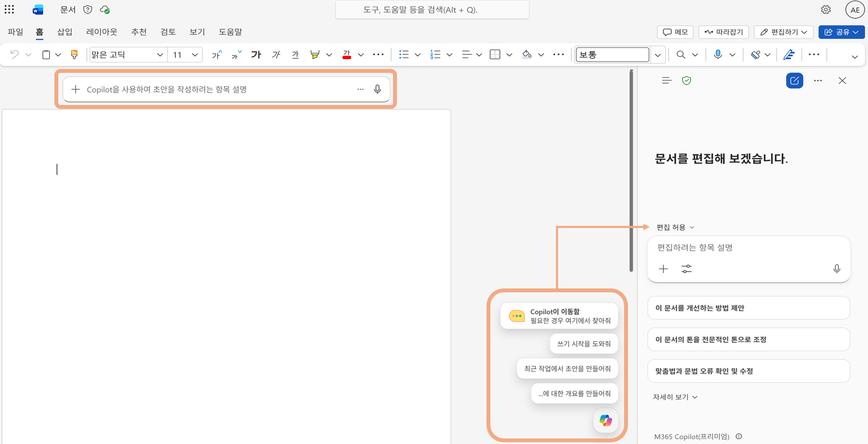Open the paste options dropdown arrow

tap(58, 55)
